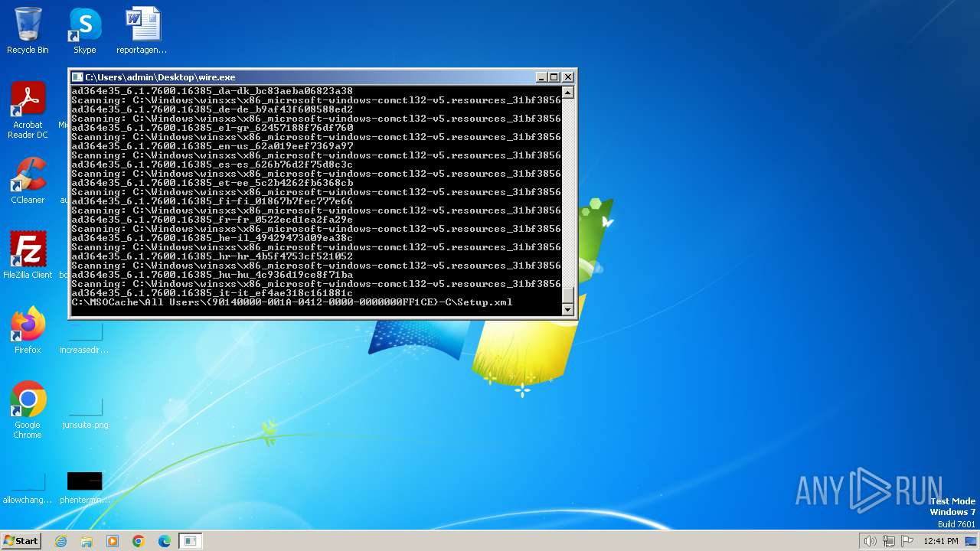Image resolution: width=980 pixels, height=551 pixels.
Task: Launch Firefox from the desktop
Action: (x=28, y=331)
